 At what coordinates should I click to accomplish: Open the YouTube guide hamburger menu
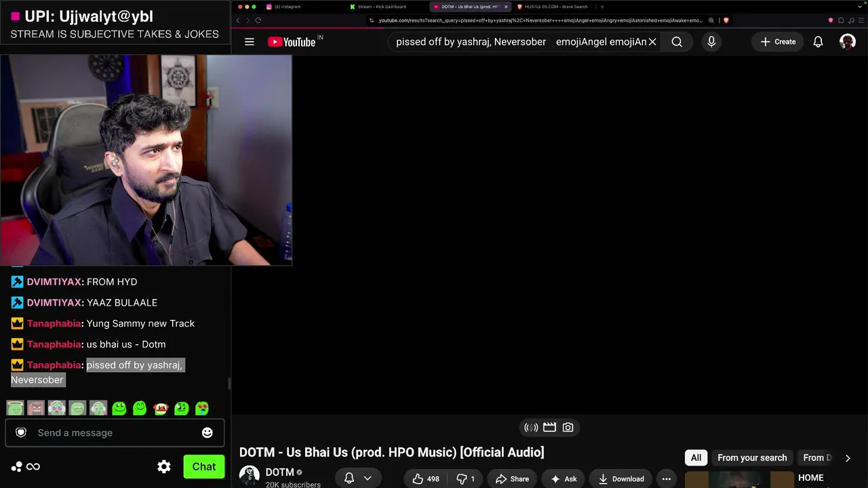(x=250, y=42)
